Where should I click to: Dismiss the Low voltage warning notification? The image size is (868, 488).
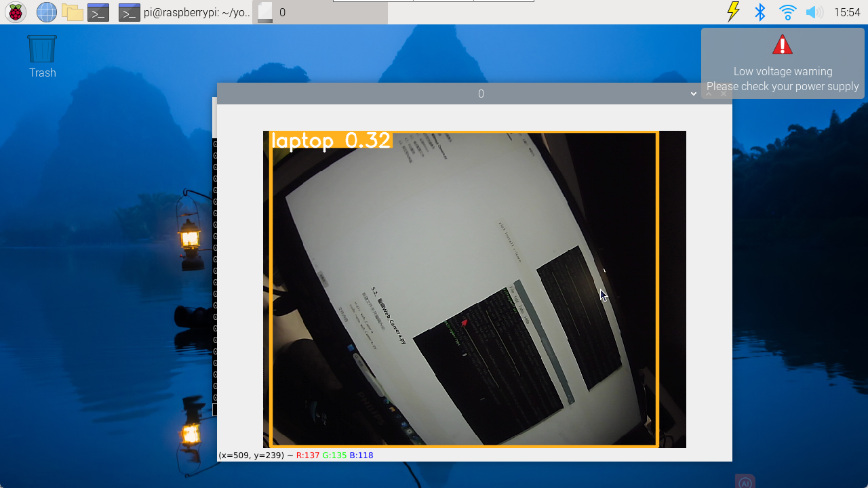point(783,64)
